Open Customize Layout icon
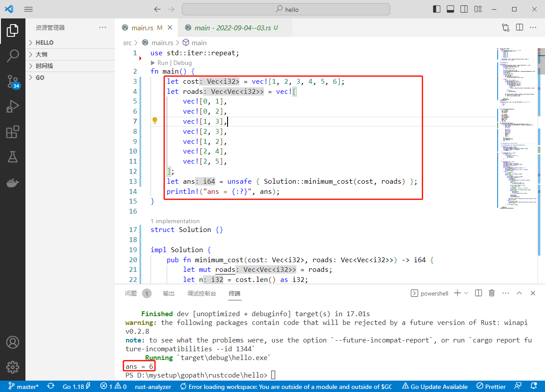 click(x=477, y=9)
